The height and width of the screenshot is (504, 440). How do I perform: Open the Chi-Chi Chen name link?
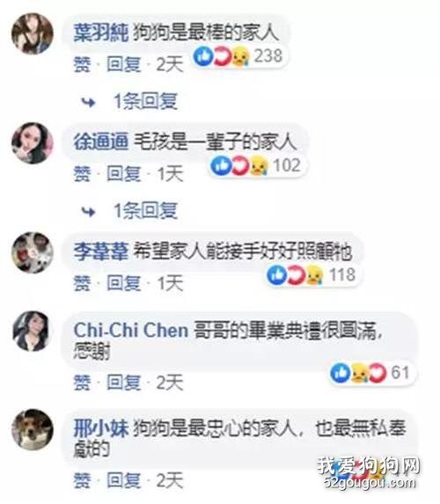click(x=131, y=330)
